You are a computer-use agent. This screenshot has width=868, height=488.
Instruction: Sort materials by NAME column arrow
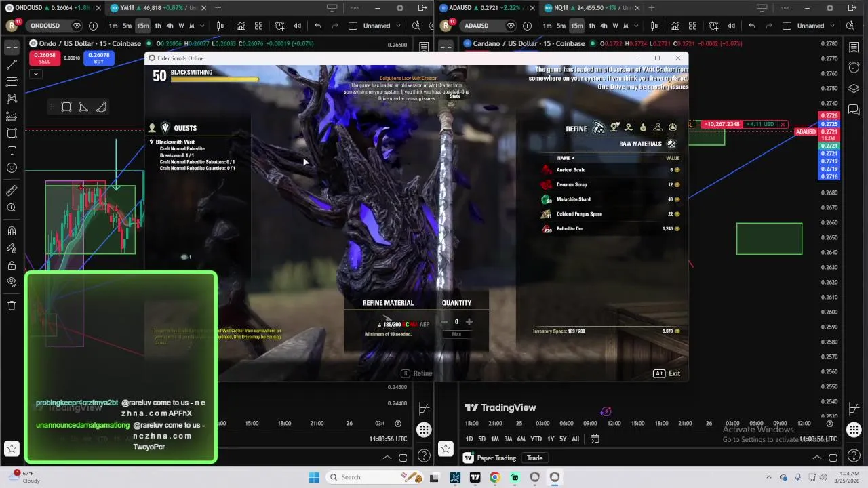tap(573, 158)
